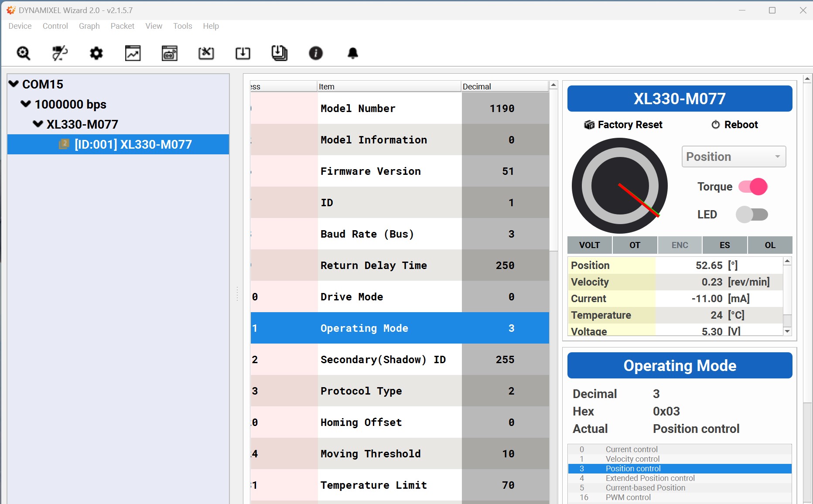The image size is (813, 504).
Task: Choose PWM control option 16
Action: point(680,497)
